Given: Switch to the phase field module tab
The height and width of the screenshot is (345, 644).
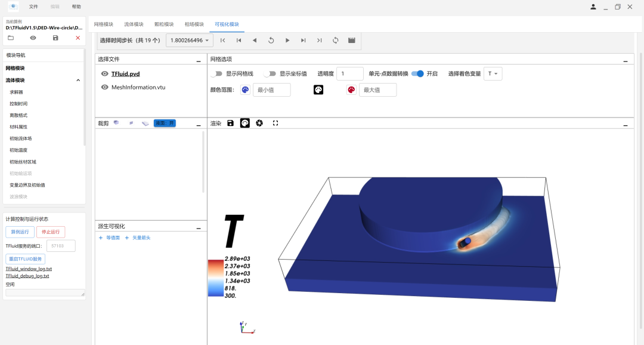Looking at the screenshot, I should point(194,24).
